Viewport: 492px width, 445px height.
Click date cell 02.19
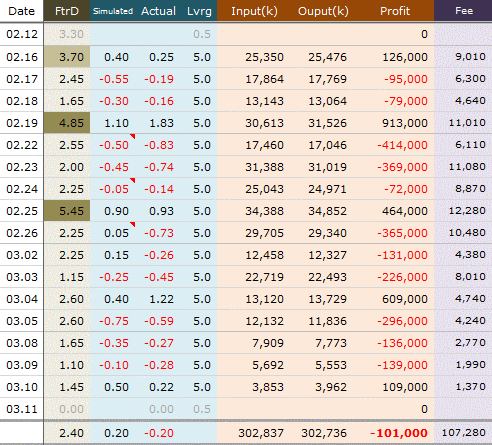(x=22, y=123)
